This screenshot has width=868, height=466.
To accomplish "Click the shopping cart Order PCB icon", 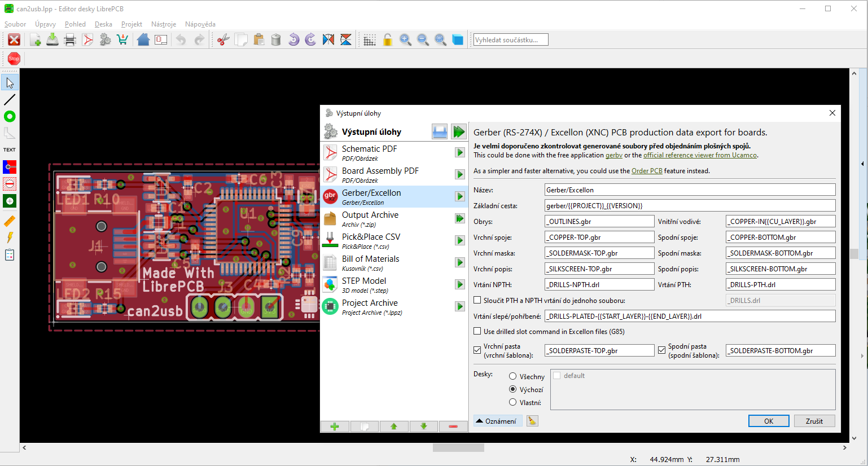I will click(122, 40).
